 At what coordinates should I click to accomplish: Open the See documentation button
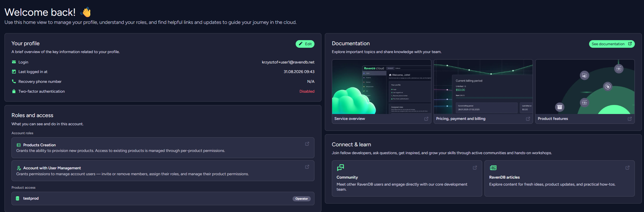(612, 44)
